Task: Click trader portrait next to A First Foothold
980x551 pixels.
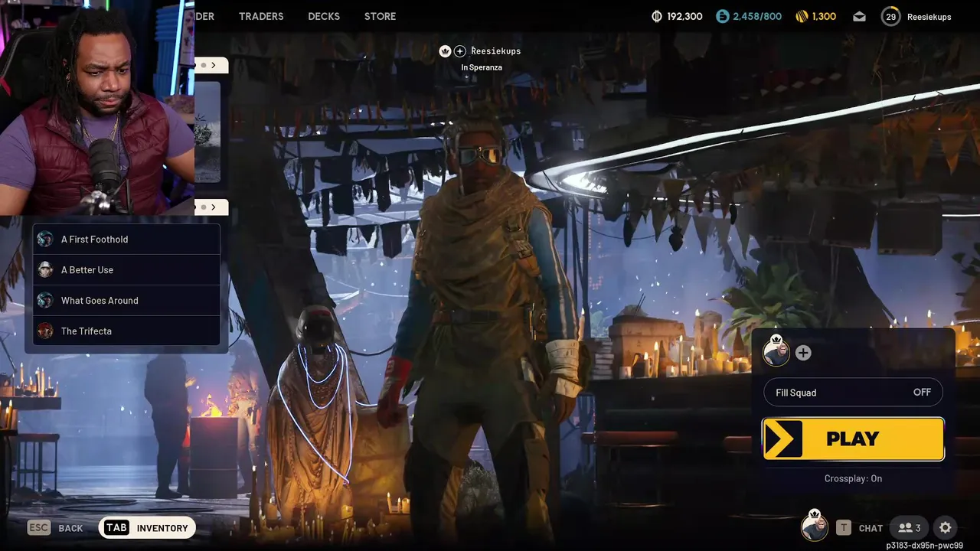Action: click(x=45, y=240)
